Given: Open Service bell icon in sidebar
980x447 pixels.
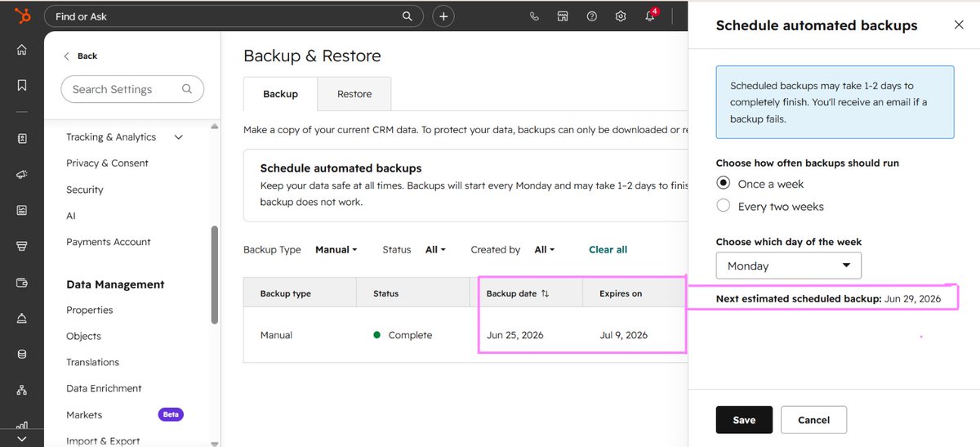Looking at the screenshot, I should click(22, 319).
